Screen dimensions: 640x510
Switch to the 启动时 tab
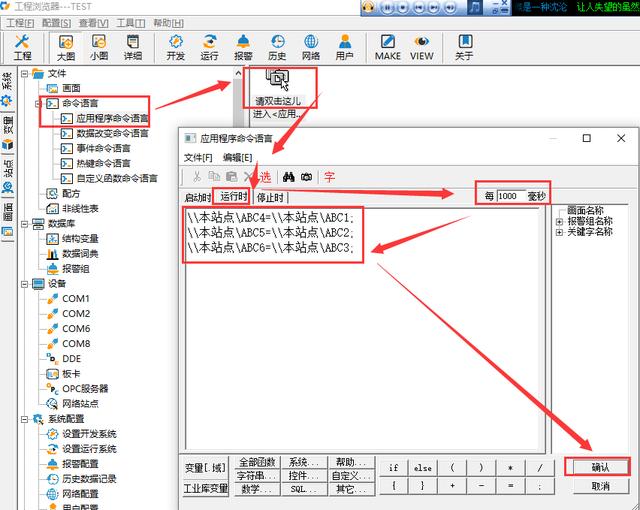[198, 197]
